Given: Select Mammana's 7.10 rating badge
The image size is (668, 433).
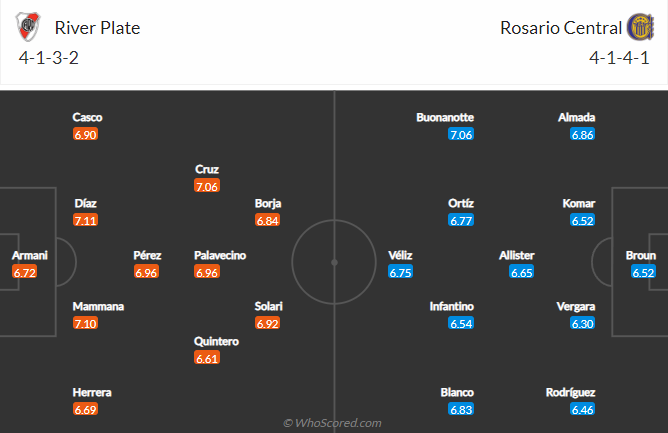Looking at the screenshot, I should [x=87, y=323].
